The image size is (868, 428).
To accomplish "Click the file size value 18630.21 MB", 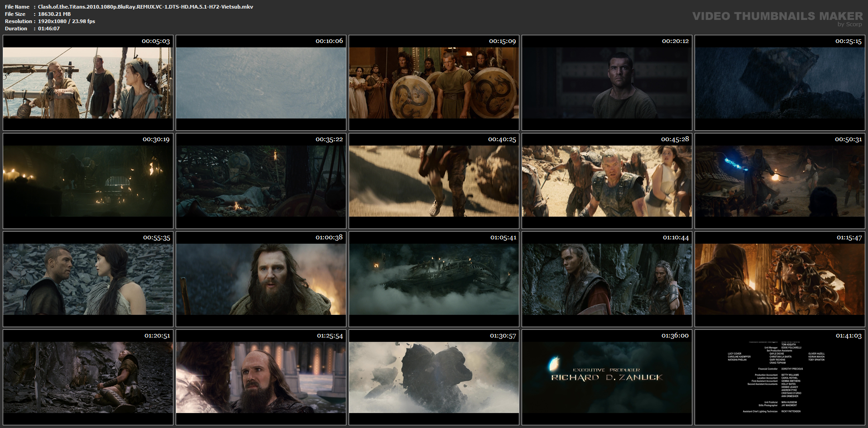I will point(54,14).
